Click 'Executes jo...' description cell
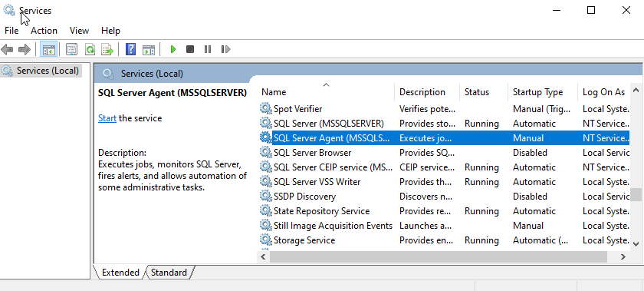 [x=426, y=138]
